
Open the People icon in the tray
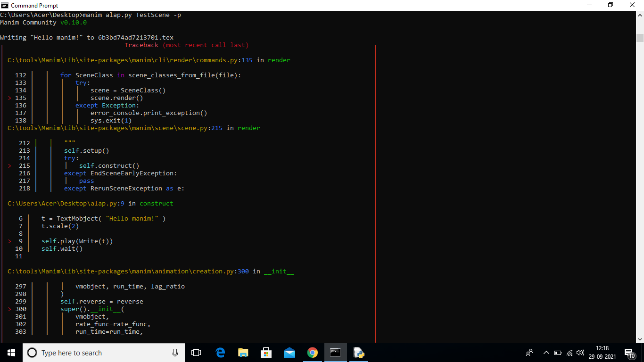coord(529,353)
